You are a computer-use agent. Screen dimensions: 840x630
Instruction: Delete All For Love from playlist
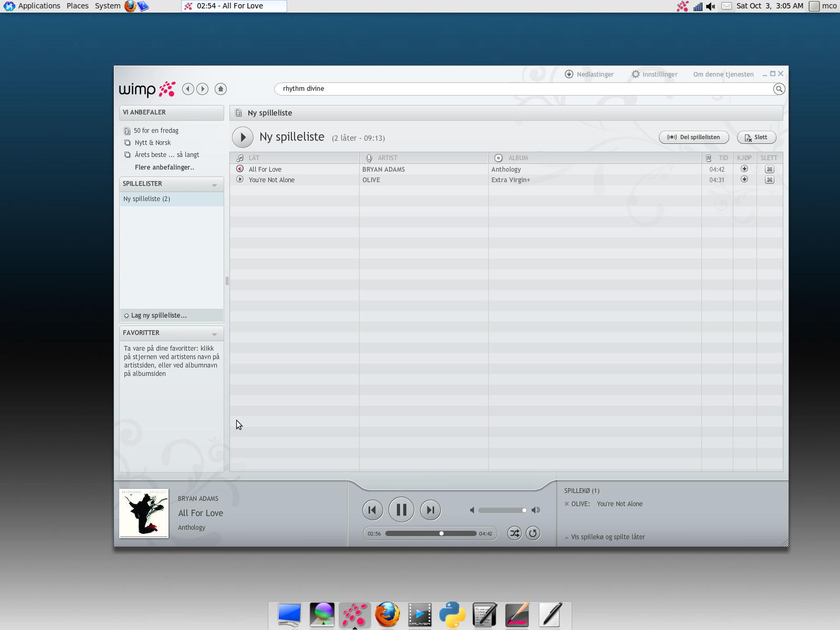770,169
